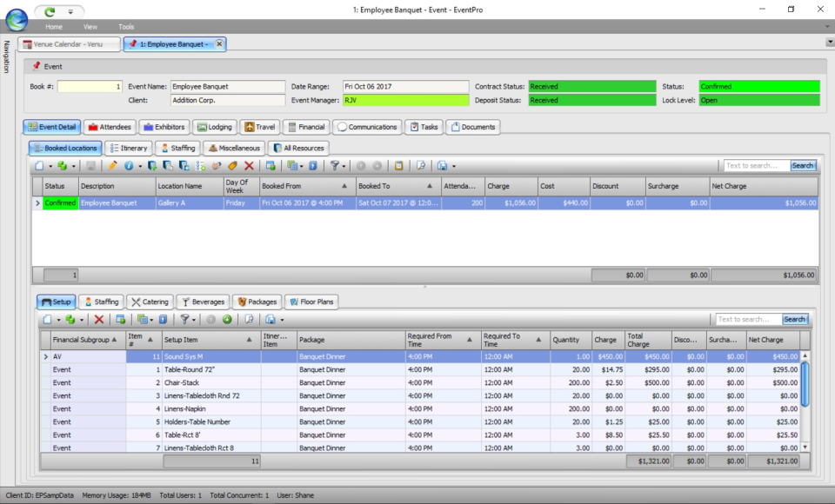Remove selected setup item using the red X
Screen dimensions: 835x504
98,317
